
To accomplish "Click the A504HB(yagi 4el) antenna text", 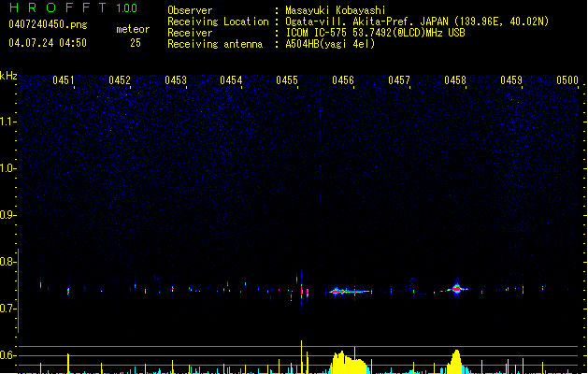I will click(x=330, y=44).
